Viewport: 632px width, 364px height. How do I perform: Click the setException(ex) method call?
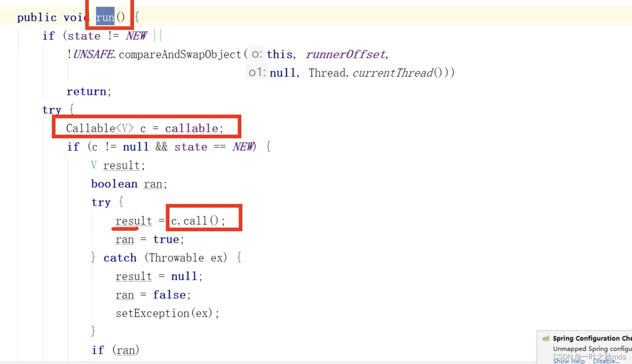click(166, 313)
